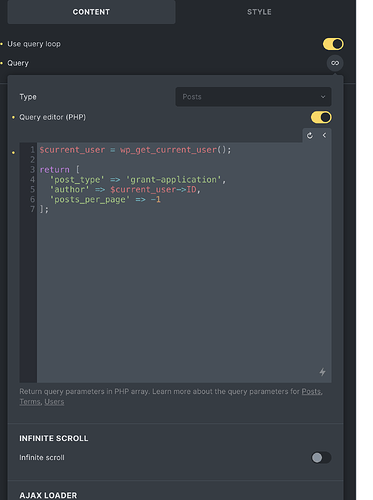Click the yellow dot beside Query label

tap(2, 63)
